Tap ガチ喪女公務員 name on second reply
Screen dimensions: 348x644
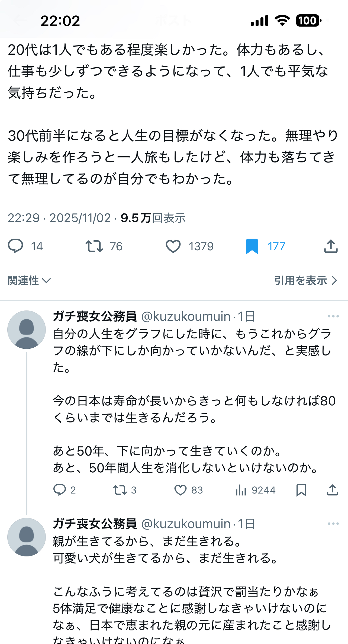click(95, 524)
